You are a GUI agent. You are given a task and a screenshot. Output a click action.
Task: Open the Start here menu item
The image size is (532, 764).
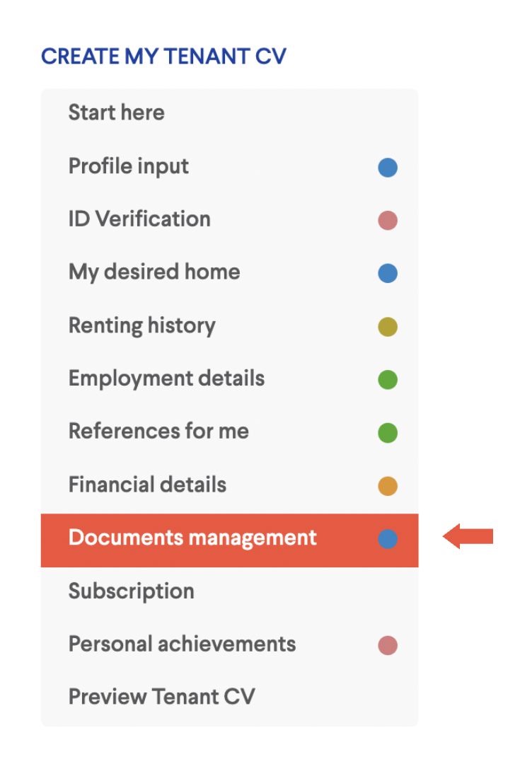[229, 112]
